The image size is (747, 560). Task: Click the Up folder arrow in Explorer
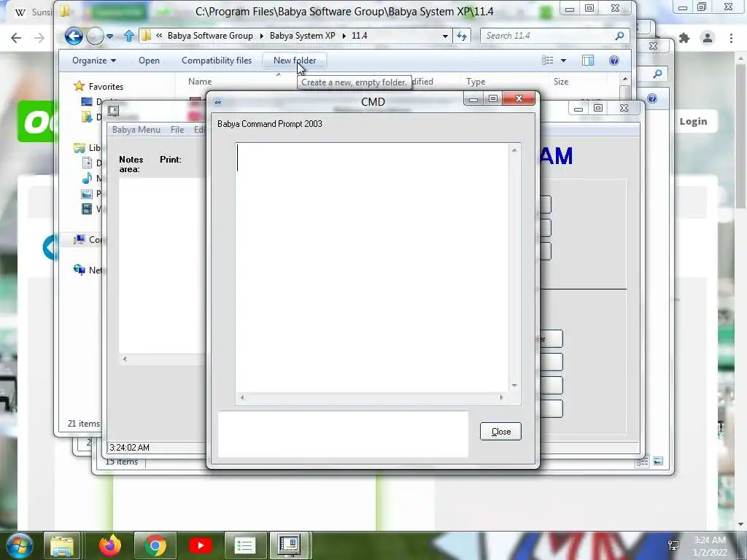128,36
